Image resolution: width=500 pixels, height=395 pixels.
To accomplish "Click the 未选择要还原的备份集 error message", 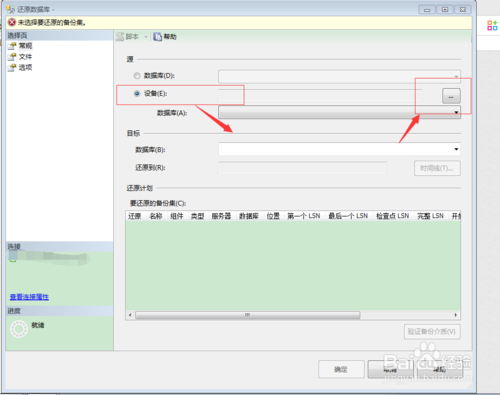I will [x=52, y=23].
